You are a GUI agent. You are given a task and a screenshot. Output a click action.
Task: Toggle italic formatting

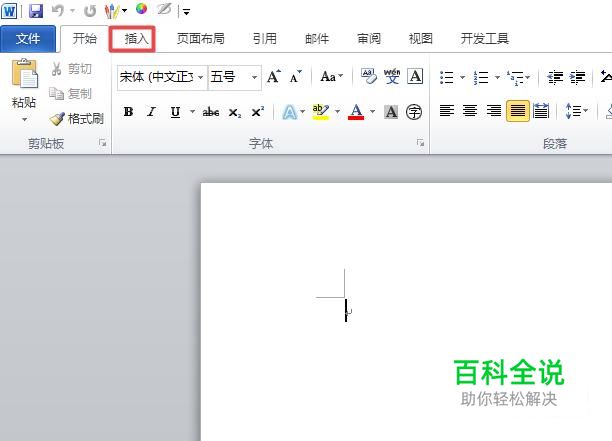151,112
